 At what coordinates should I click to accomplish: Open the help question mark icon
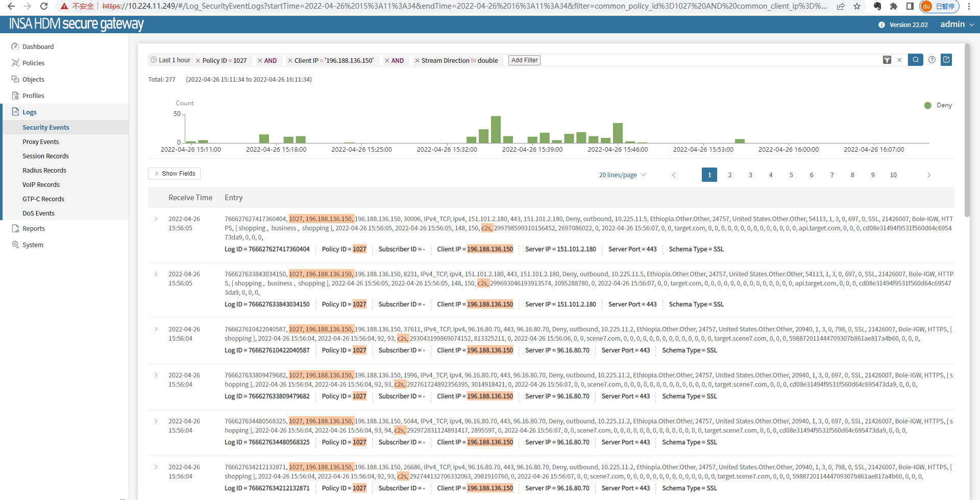[932, 60]
